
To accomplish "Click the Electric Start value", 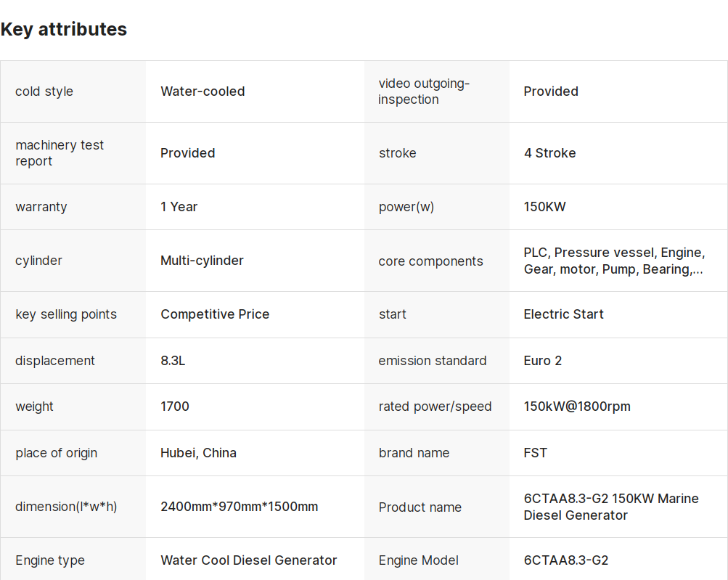I will coord(564,314).
